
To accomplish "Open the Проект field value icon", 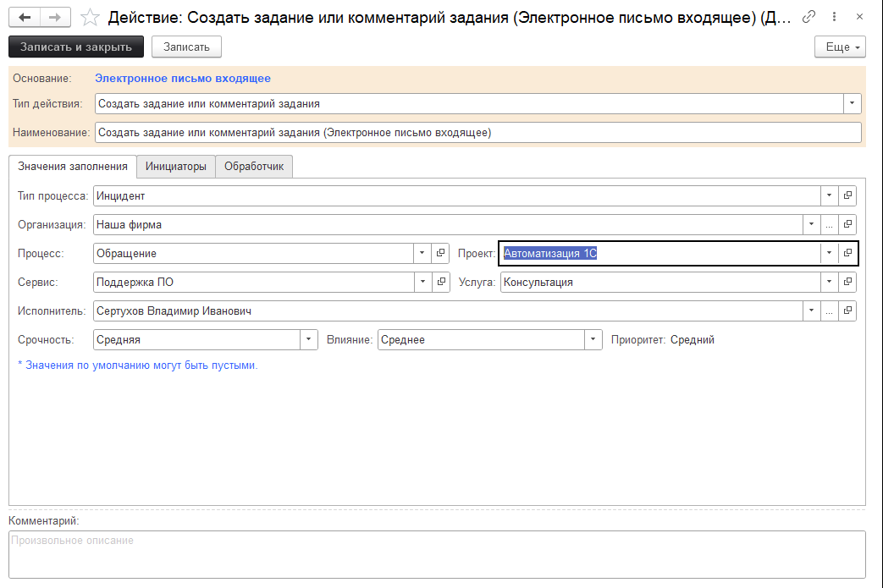I will (x=847, y=254).
